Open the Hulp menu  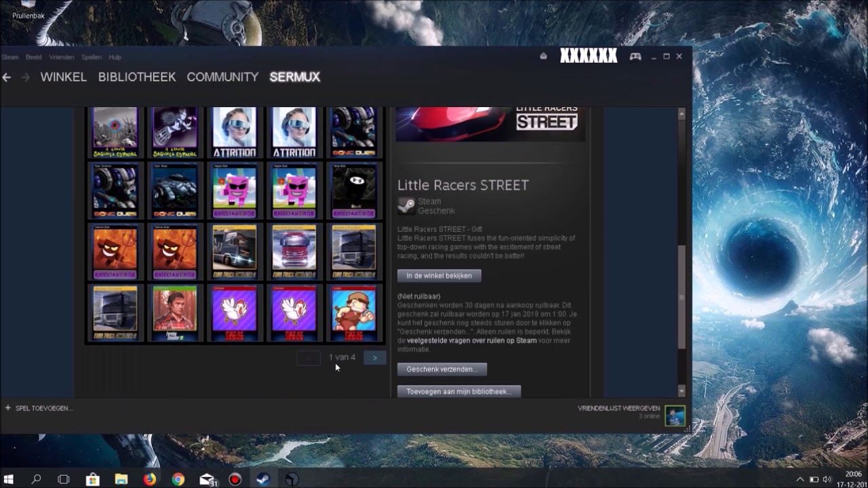point(115,58)
